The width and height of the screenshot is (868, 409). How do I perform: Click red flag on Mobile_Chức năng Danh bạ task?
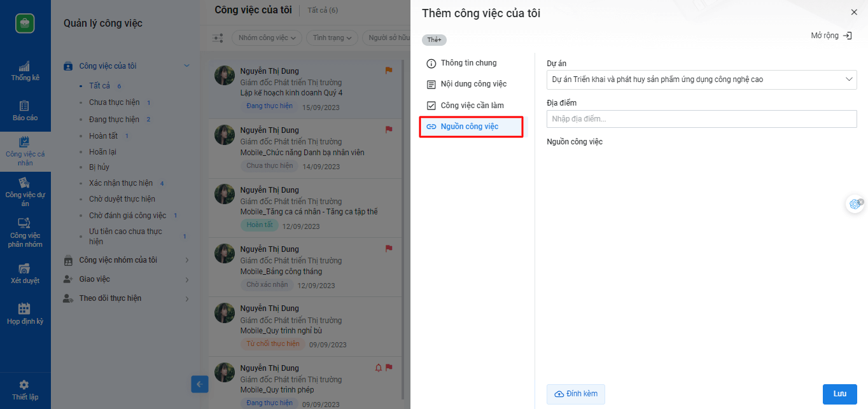pyautogui.click(x=389, y=130)
